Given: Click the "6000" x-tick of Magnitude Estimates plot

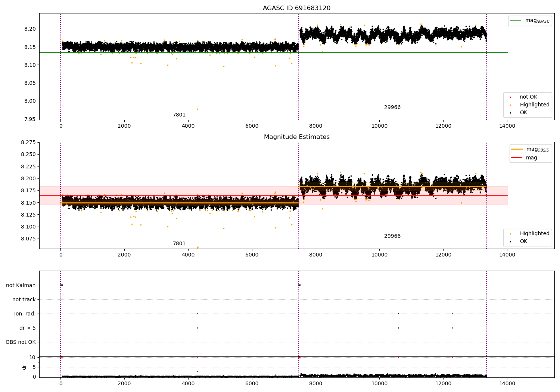Looking at the screenshot, I should click(x=252, y=255).
